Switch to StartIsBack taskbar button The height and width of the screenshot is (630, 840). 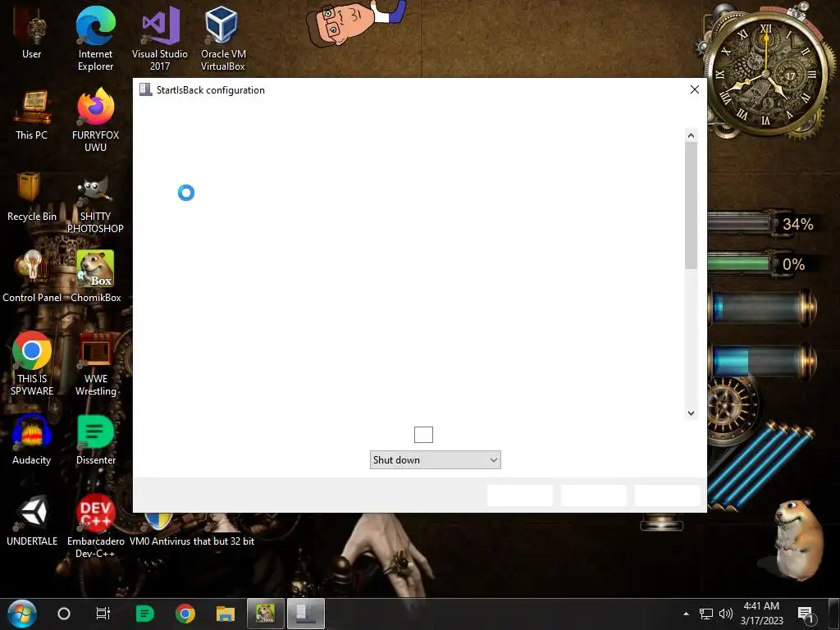[306, 614]
